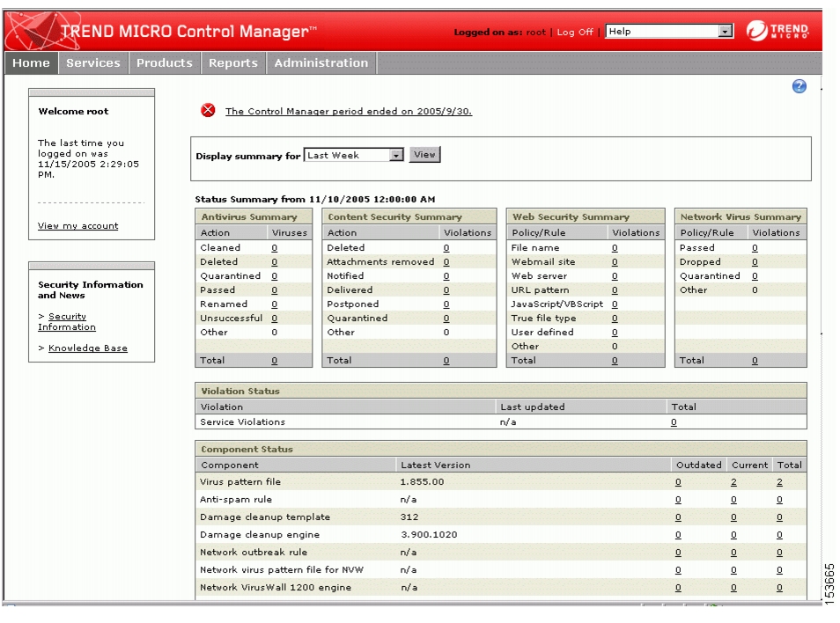This screenshot has width=840, height=623.
Task: Open the Anti-spam rule Outdated count
Action: [678, 500]
